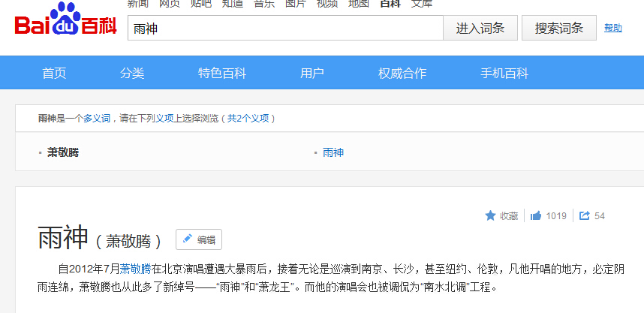Focus the search box containing 雨神
The width and height of the screenshot is (644, 313).
pyautogui.click(x=285, y=28)
